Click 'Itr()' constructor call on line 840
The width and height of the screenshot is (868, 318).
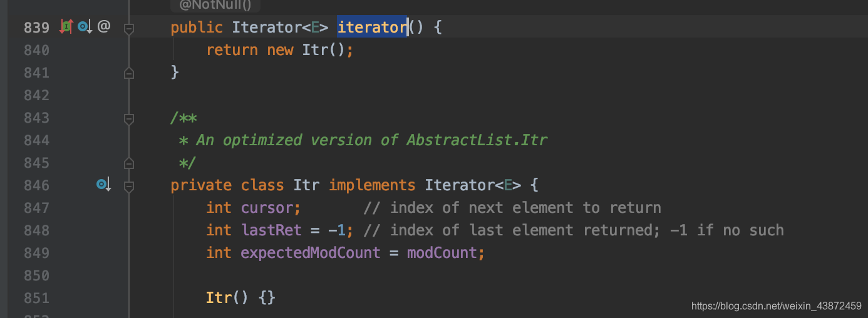coord(324,50)
